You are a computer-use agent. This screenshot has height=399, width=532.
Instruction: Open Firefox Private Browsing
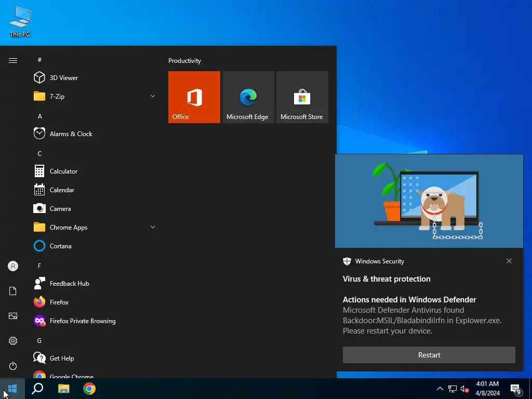click(95, 321)
